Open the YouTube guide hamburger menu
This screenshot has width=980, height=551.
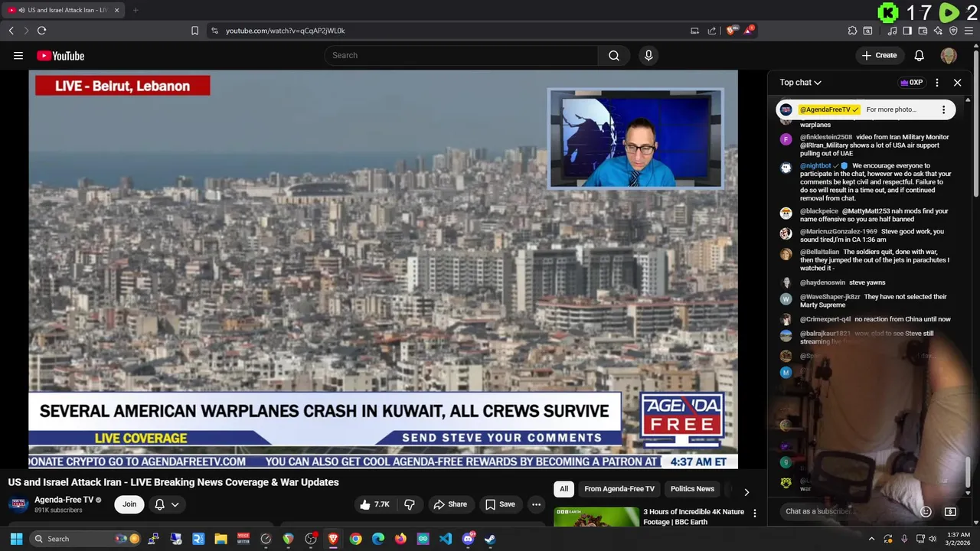pyautogui.click(x=18, y=55)
